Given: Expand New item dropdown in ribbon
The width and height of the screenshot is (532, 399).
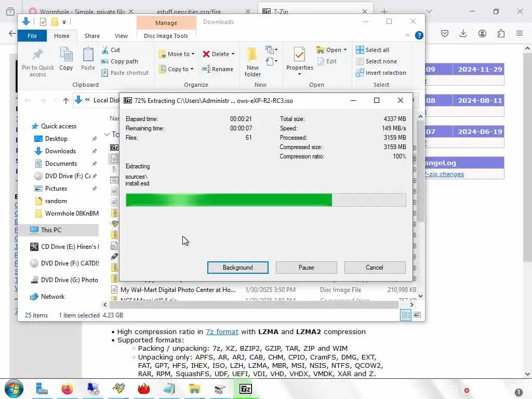Looking at the screenshot, I should coord(271,50).
